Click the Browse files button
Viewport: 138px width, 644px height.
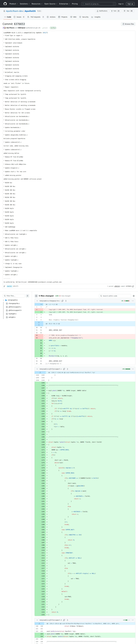pyautogui.click(x=128, y=24)
